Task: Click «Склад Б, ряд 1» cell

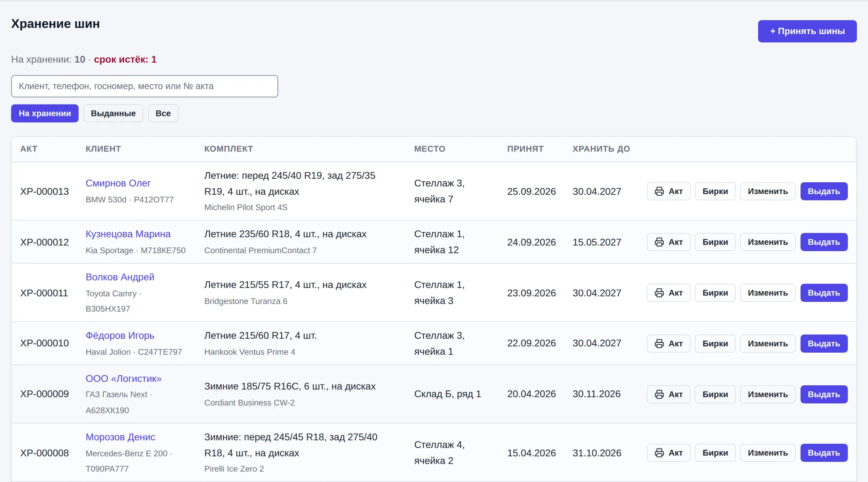Action: coord(447,394)
